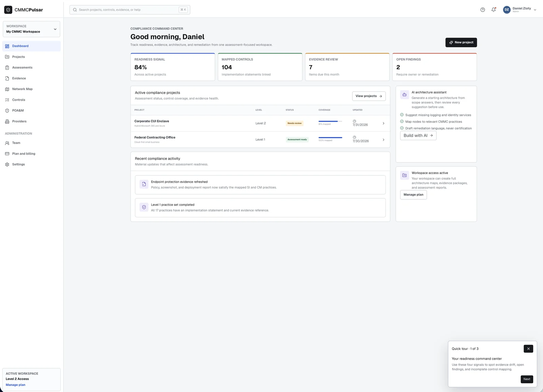Open the Federal Contracting Office row arrow

point(383,140)
